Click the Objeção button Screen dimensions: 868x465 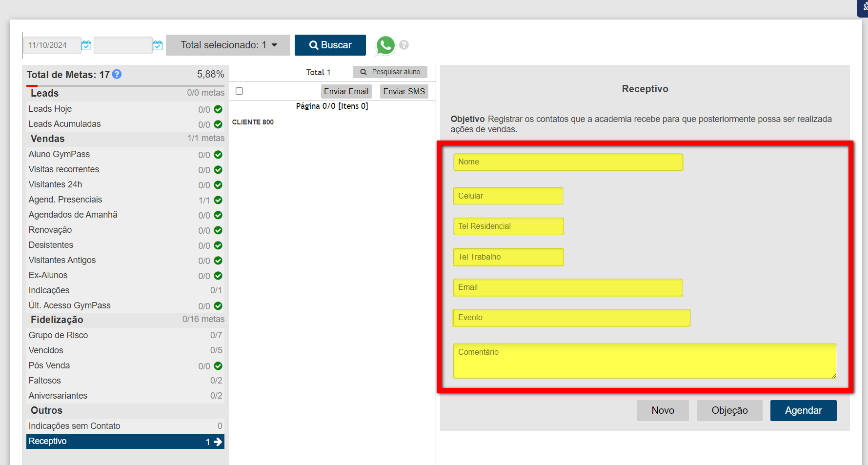(x=729, y=410)
